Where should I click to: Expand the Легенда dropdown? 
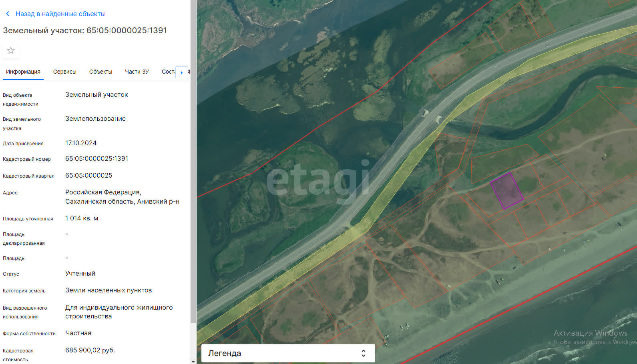[x=288, y=353]
